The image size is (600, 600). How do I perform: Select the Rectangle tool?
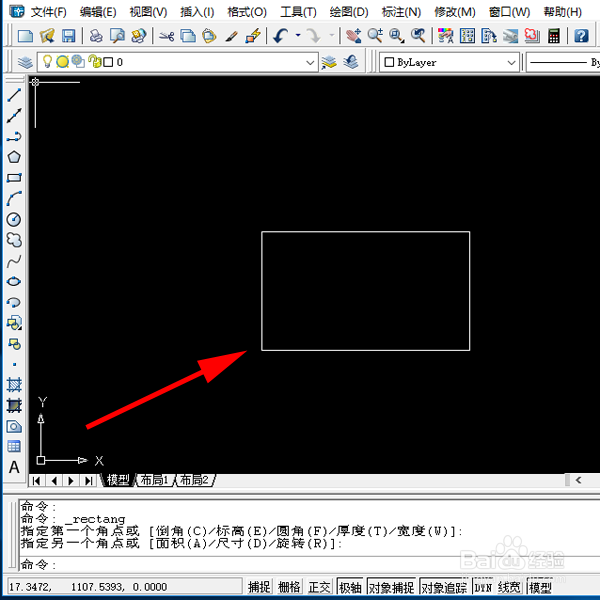(14, 178)
